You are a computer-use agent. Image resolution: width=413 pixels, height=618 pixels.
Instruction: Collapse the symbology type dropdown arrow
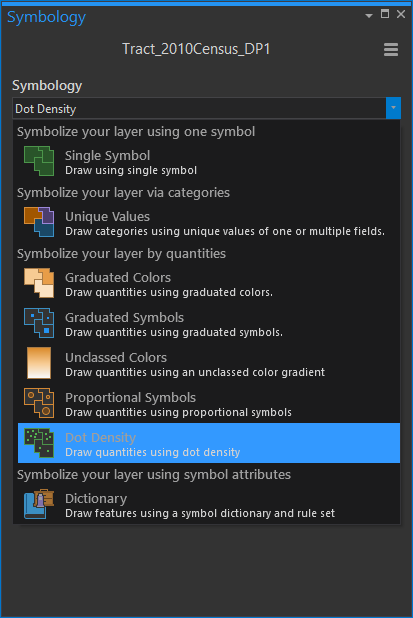coord(393,108)
